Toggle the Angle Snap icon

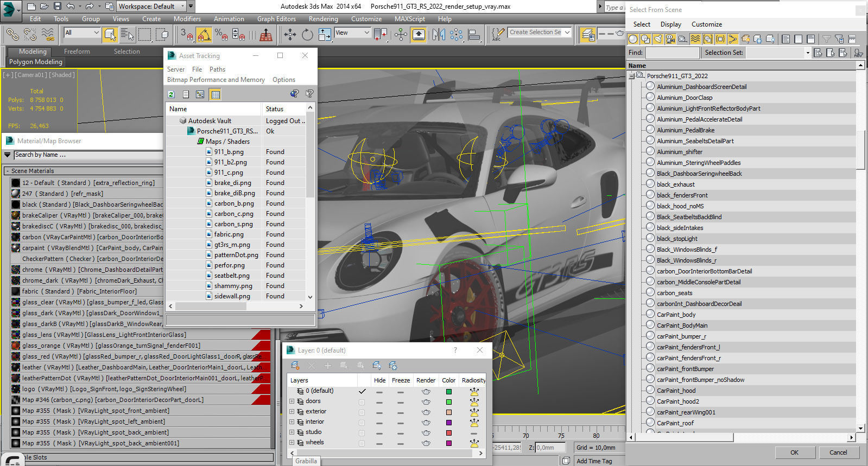pyautogui.click(x=204, y=35)
